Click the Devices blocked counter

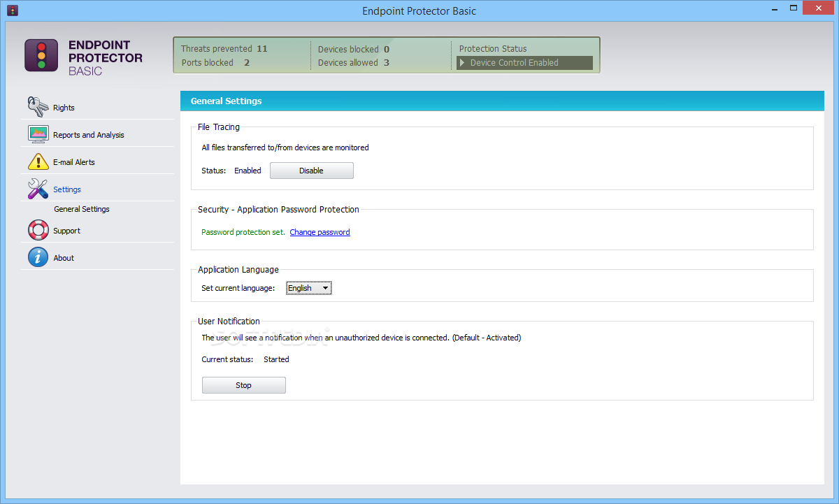coord(353,50)
